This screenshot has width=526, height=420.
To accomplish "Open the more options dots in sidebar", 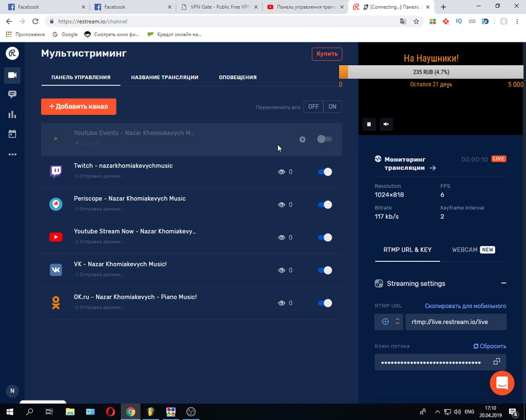I will pyautogui.click(x=12, y=154).
